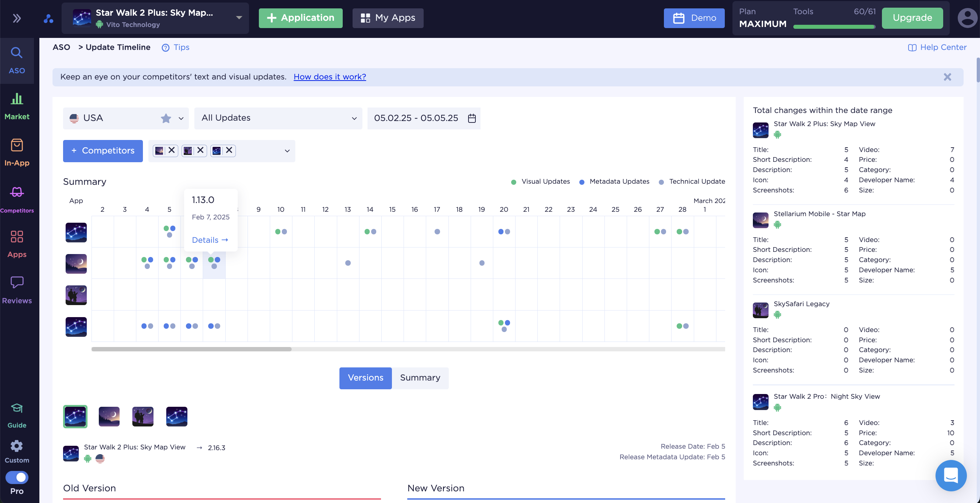Expand the sidebar with double chevron icon
980x503 pixels.
pos(17,18)
